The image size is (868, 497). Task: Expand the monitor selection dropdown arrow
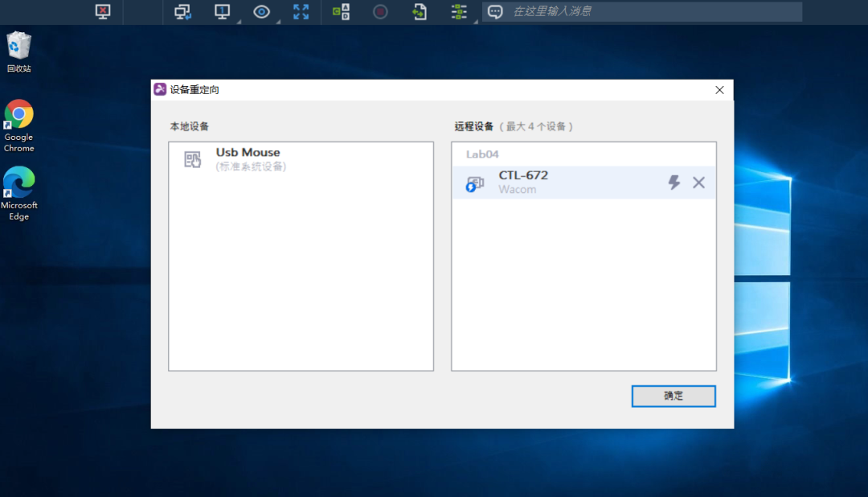(x=240, y=22)
